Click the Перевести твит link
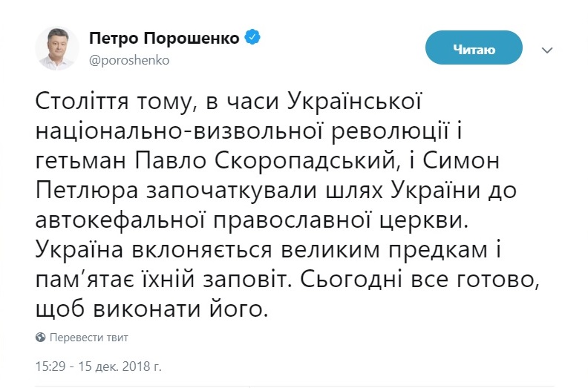This screenshot has height=388, width=588. 88,338
